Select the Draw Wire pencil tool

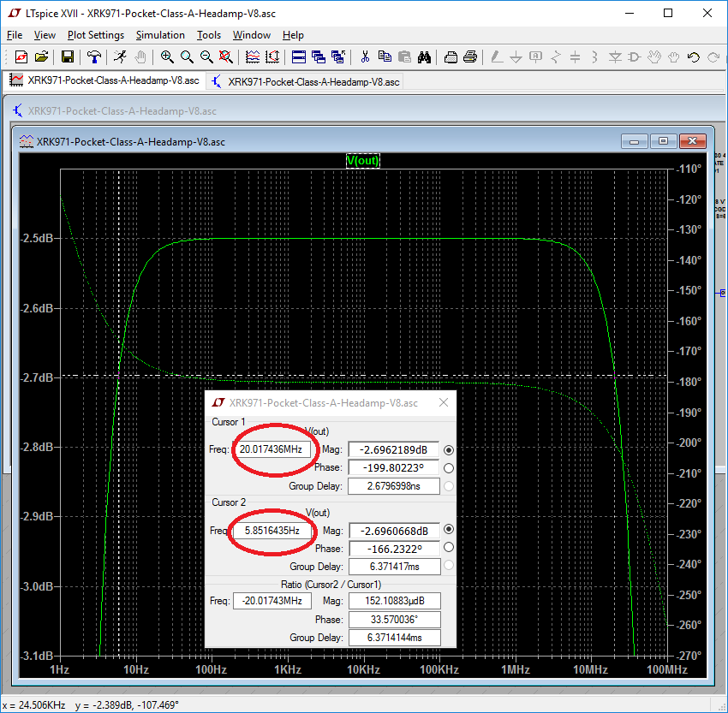coord(496,57)
